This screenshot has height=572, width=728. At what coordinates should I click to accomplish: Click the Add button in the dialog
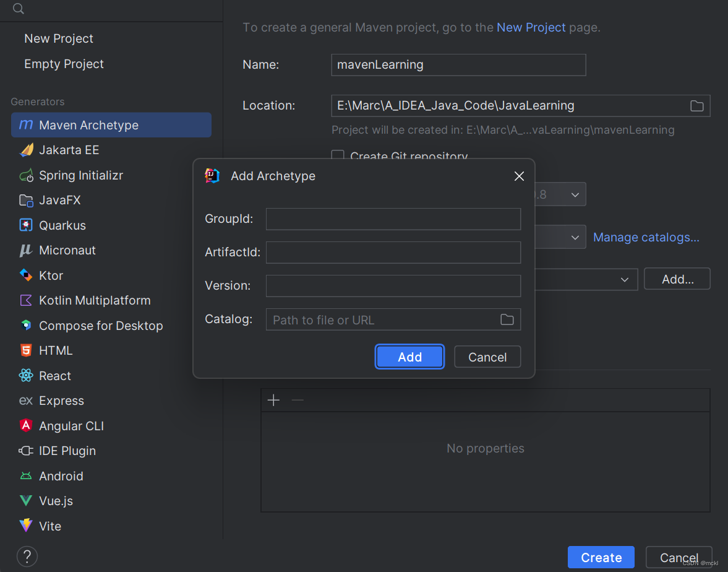click(409, 357)
